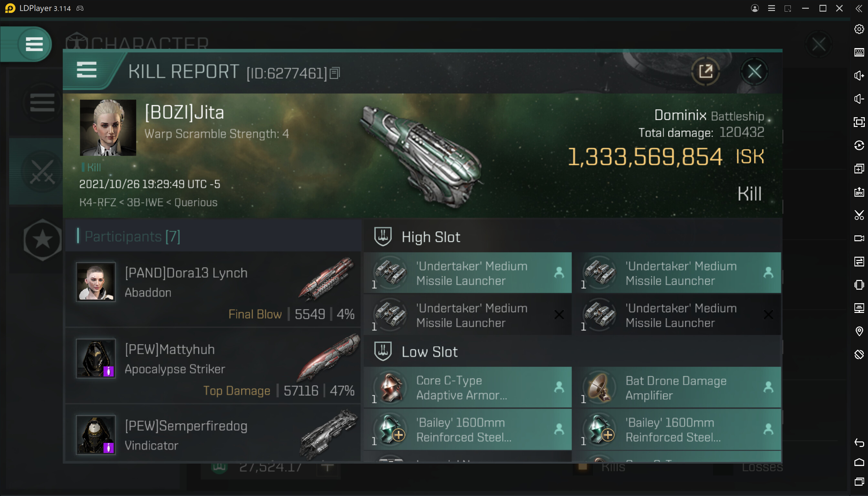Lower volume with LDPlayer sidebar icon
Image resolution: width=868 pixels, height=496 pixels.
858,99
